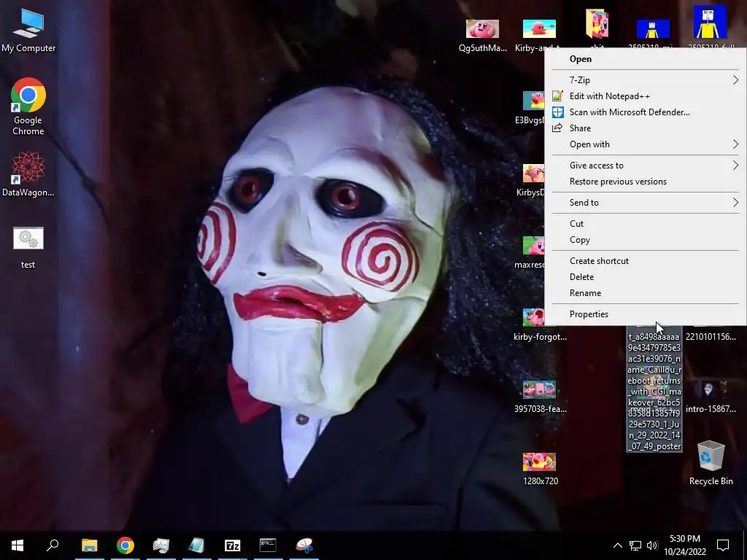Screen dimensions: 747x560
Task: Open Properties from the context menu
Action: pos(646,314)
